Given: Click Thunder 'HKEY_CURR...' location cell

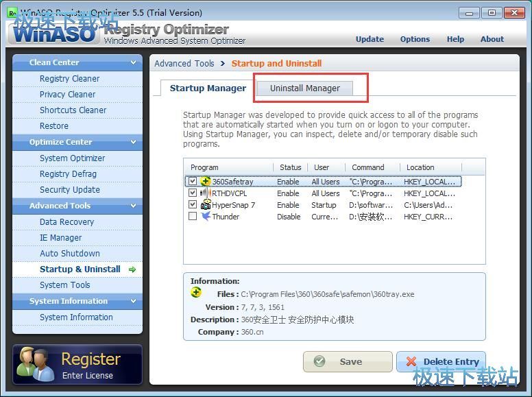Looking at the screenshot, I should coord(428,217).
